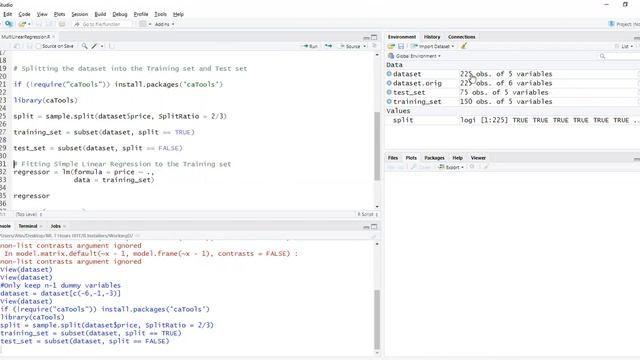Click the blue circle icon beside dataset.orig
The image size is (640, 360).
click(389, 83)
